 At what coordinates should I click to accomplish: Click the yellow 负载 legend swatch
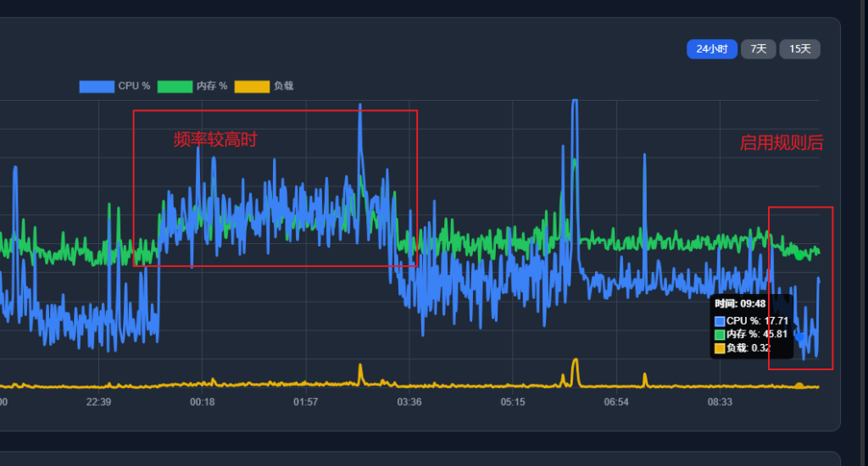(252, 86)
